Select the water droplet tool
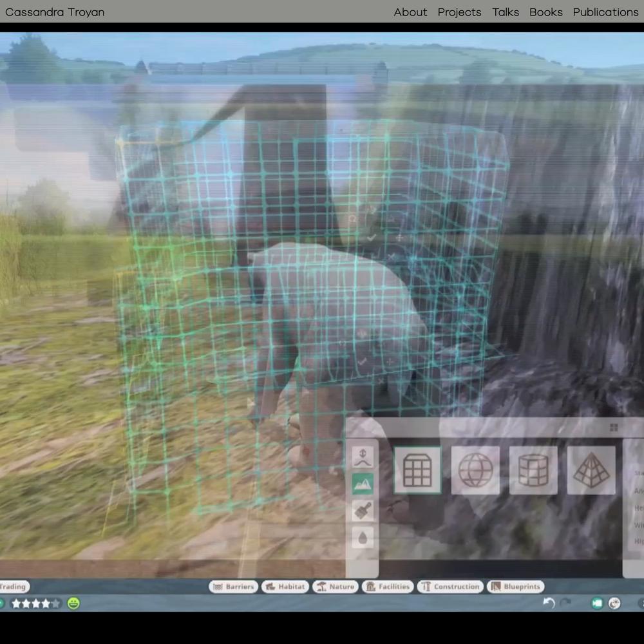 coord(363,538)
